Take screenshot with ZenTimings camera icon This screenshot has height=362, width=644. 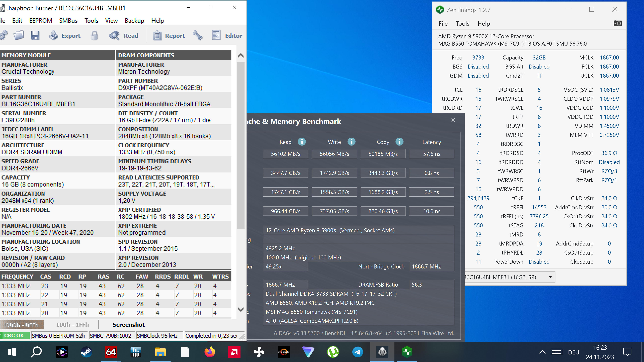coord(617,23)
